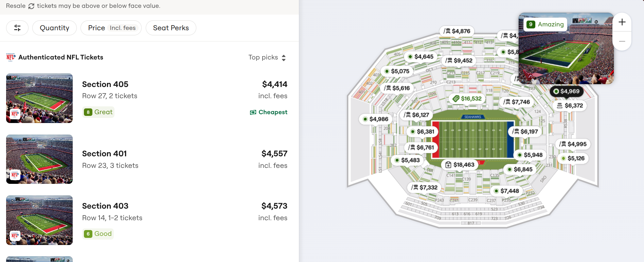The width and height of the screenshot is (644, 262).
Task: Zoom out of the stadium map
Action: tap(622, 41)
